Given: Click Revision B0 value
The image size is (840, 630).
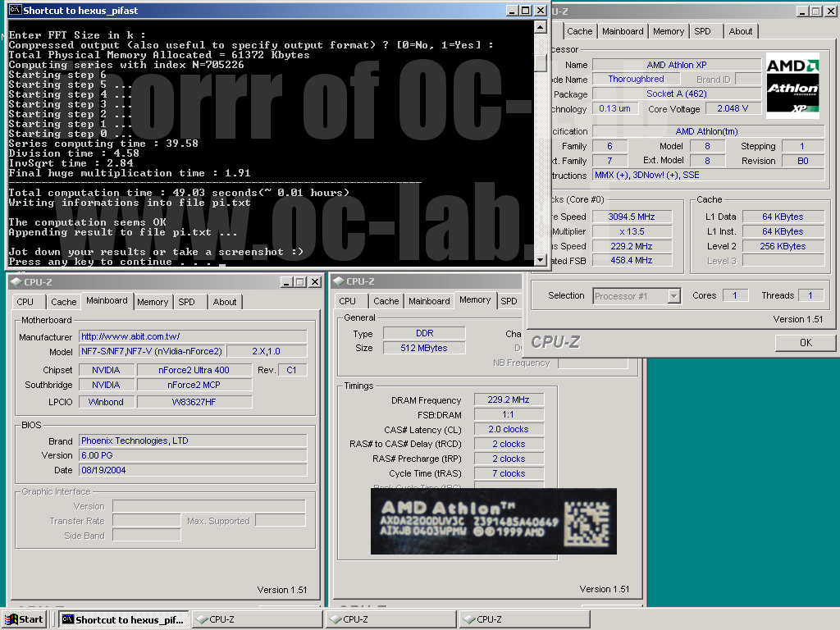Looking at the screenshot, I should point(802,161).
